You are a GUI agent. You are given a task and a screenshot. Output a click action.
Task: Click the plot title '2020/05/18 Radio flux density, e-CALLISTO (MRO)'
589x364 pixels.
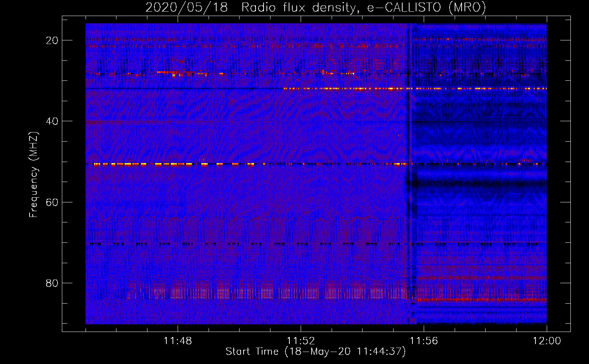(x=316, y=8)
